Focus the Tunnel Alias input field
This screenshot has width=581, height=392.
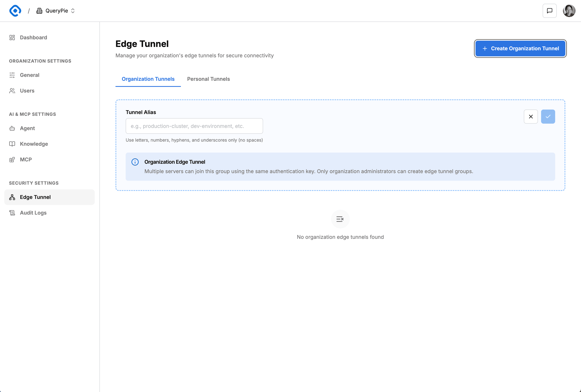pos(194,126)
